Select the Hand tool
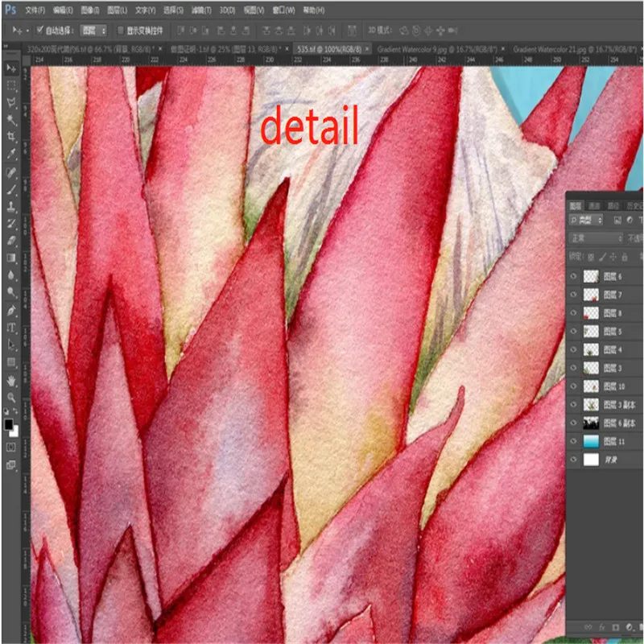Viewport: 644px width, 644px height. (11, 381)
